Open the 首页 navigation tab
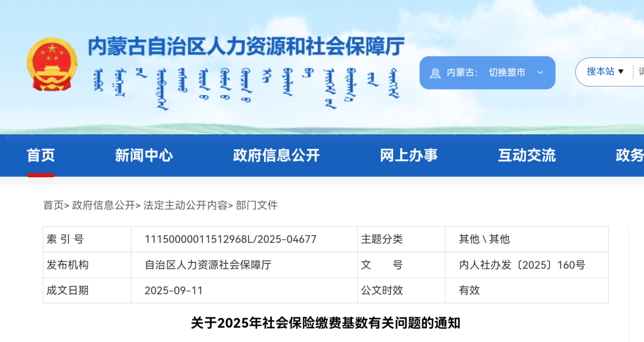Viewport: 644px width, 342px height. 41,155
